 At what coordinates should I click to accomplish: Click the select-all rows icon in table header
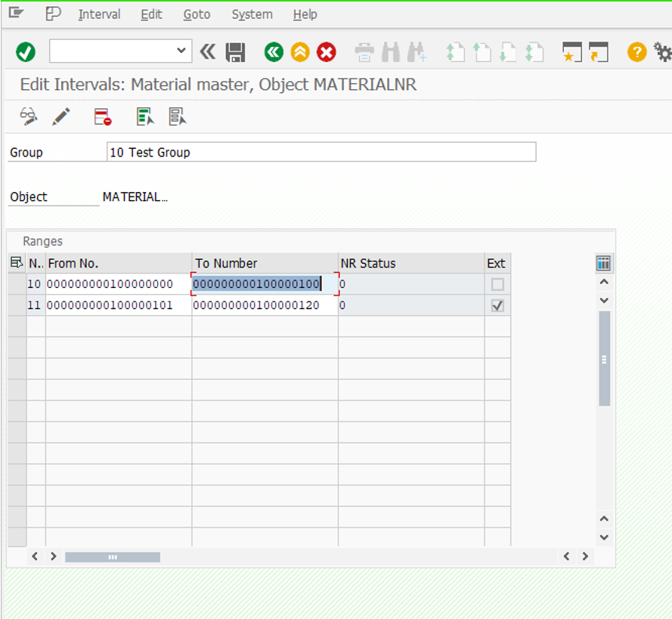tap(16, 263)
